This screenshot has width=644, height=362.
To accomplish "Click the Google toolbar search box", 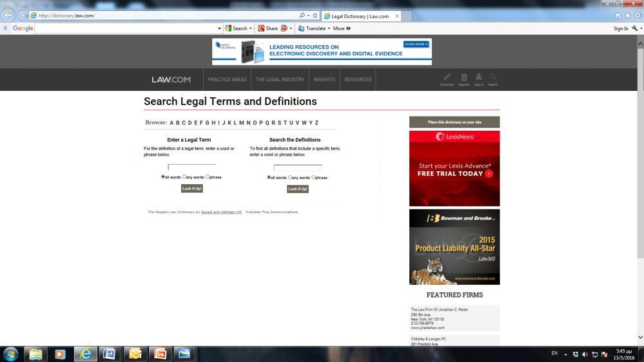I will pos(126,28).
